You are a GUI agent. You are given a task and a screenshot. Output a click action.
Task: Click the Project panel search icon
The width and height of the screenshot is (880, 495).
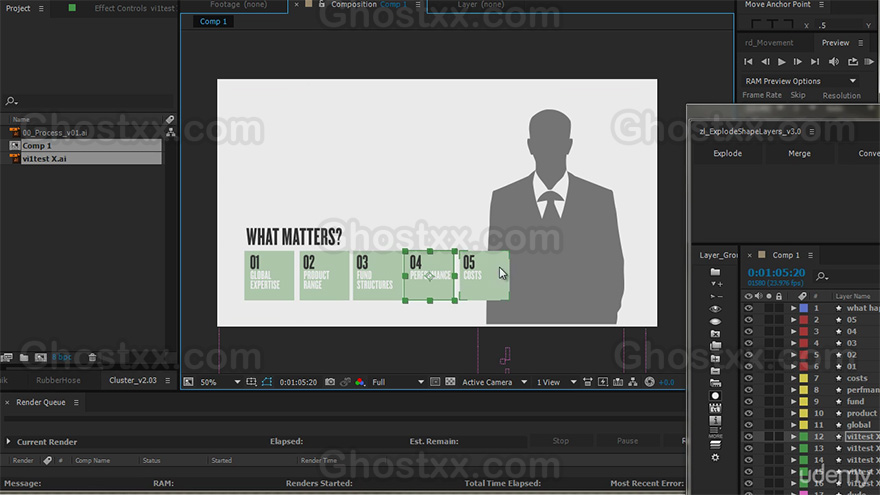(x=11, y=101)
